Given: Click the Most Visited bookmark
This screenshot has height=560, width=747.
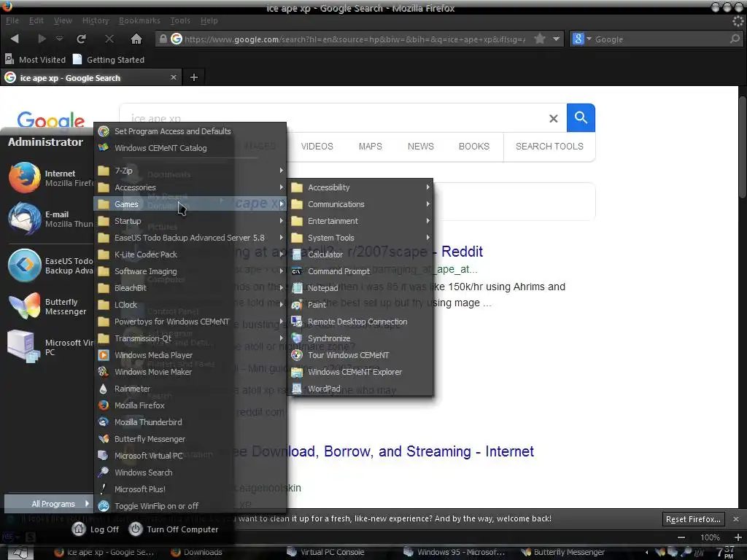Looking at the screenshot, I should [x=35, y=60].
